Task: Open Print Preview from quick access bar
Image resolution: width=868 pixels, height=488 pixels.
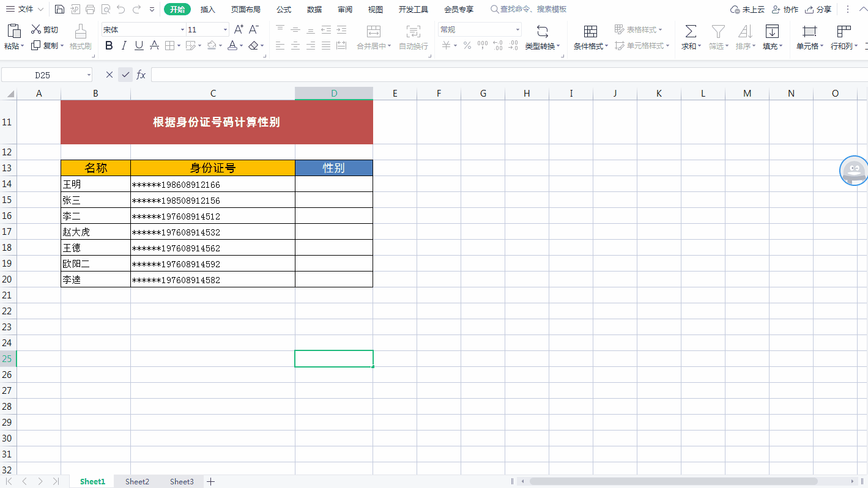Action: (x=105, y=9)
